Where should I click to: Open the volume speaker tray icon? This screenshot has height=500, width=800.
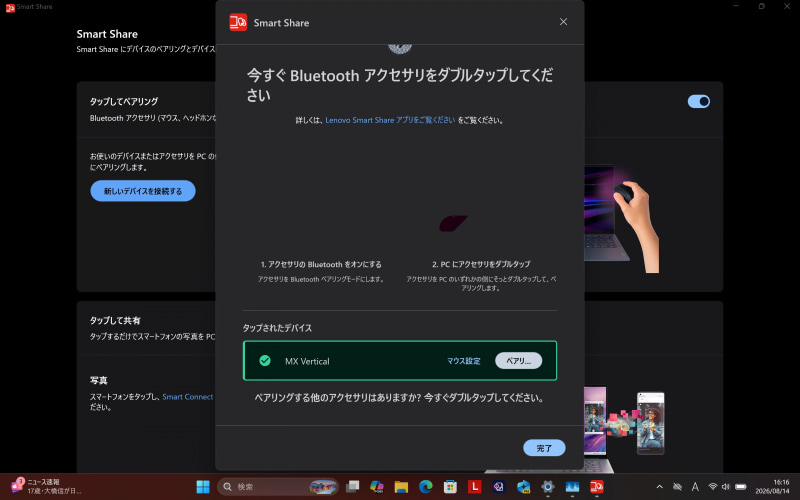tap(726, 487)
